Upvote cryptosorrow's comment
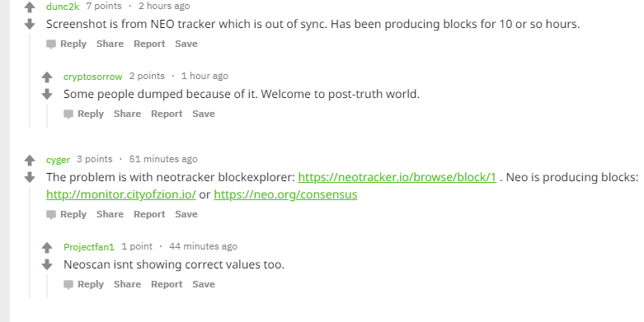Screen dimensions: 644x322 click(x=47, y=77)
